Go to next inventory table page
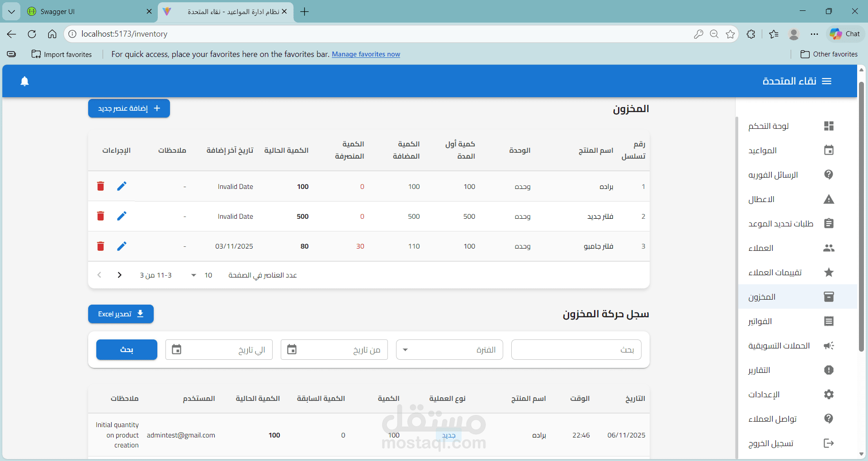This screenshot has height=461, width=868. click(x=119, y=275)
